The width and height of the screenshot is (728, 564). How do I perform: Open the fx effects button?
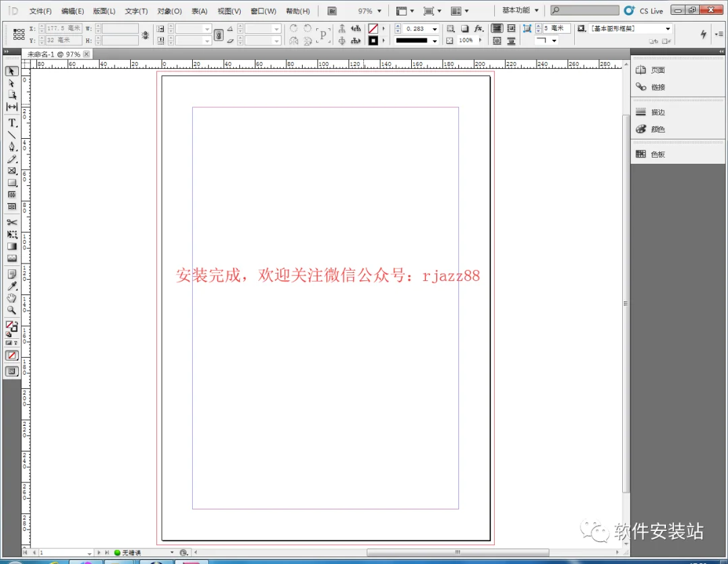(x=479, y=28)
